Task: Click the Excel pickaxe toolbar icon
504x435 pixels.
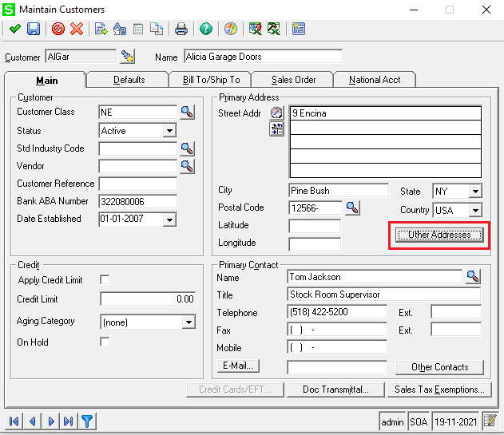Action: pos(273,29)
